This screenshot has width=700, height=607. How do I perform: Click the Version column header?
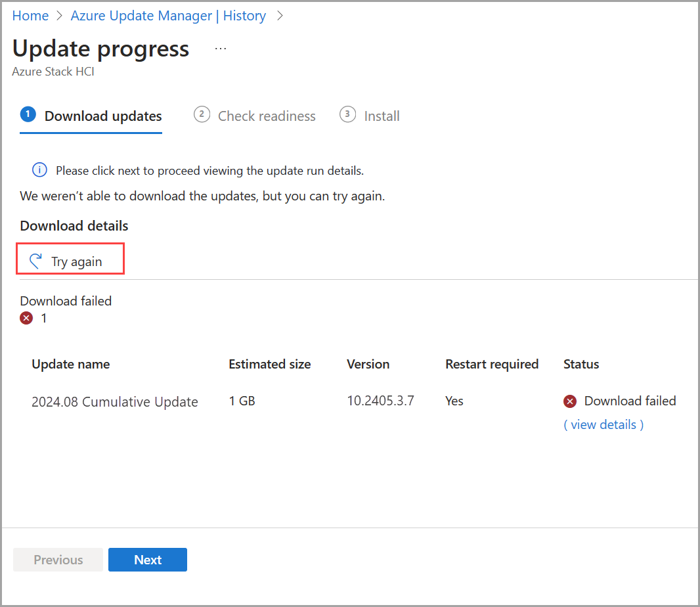pyautogui.click(x=368, y=365)
